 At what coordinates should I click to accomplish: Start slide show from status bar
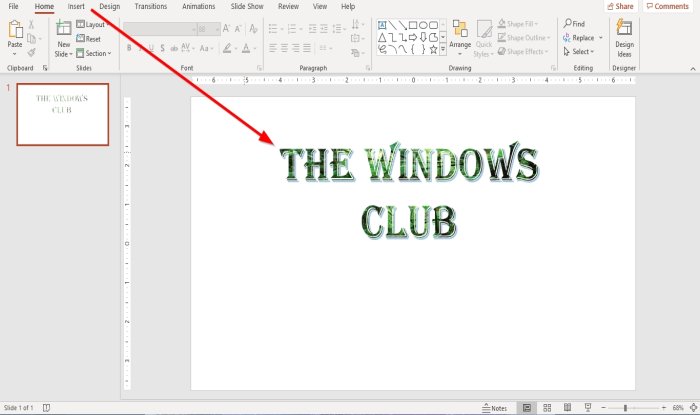(588, 408)
